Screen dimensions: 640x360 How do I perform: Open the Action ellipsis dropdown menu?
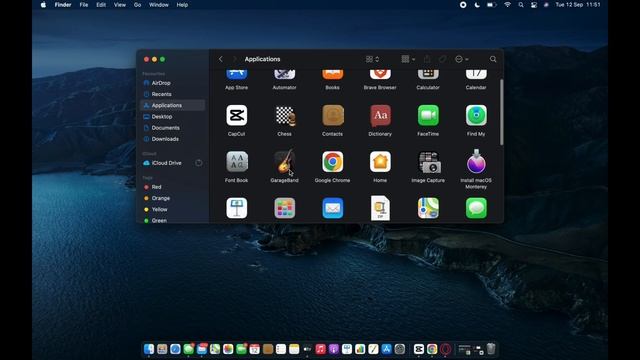(462, 59)
